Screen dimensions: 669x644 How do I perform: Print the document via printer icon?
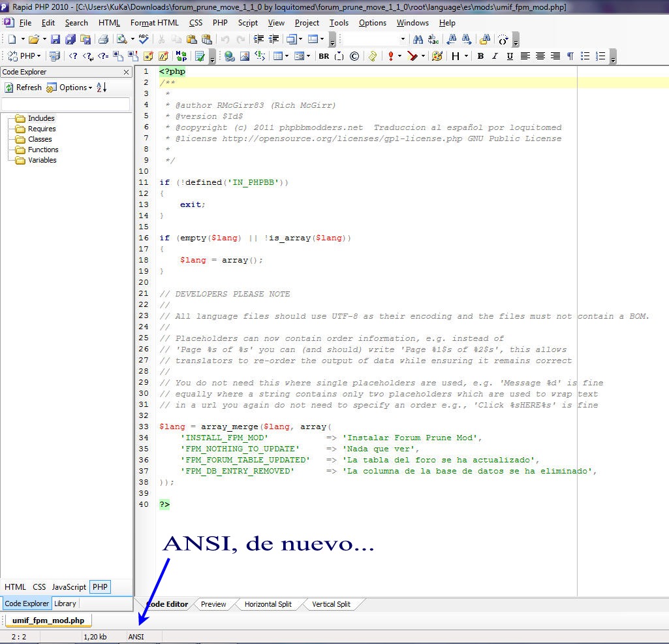[x=103, y=39]
